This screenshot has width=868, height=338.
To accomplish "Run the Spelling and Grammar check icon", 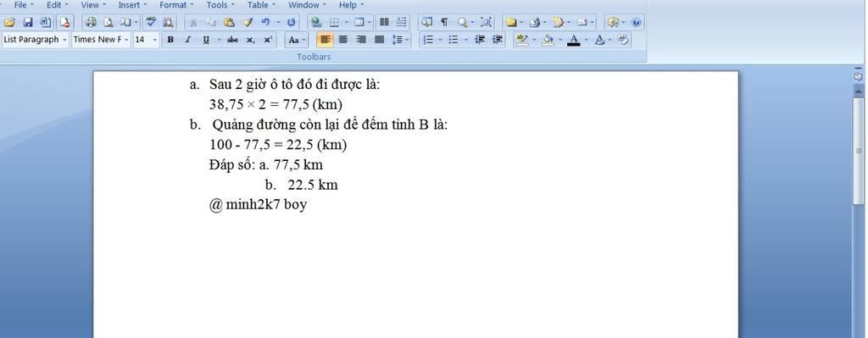I will click(x=150, y=22).
